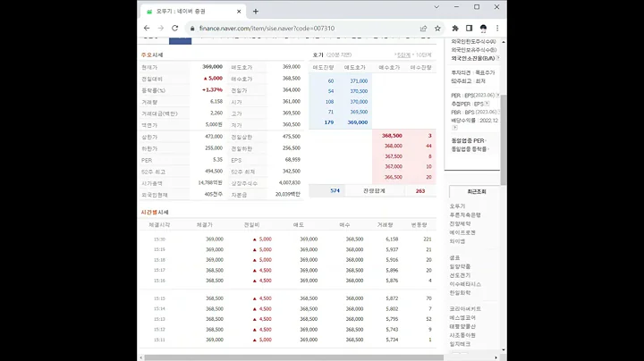Select the 15:30 row in 시간별시세
644x361 pixels.
(x=288, y=239)
